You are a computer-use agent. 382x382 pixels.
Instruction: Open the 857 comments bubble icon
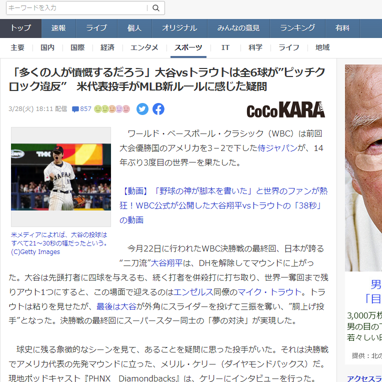pyautogui.click(x=75, y=109)
